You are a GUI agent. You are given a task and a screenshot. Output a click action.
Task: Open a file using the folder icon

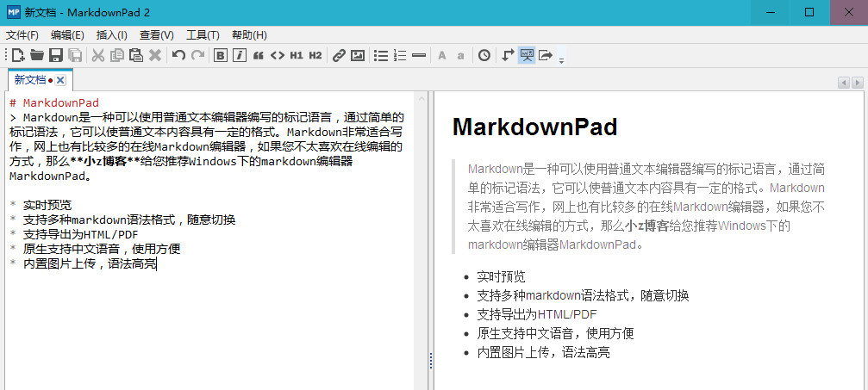pos(37,55)
